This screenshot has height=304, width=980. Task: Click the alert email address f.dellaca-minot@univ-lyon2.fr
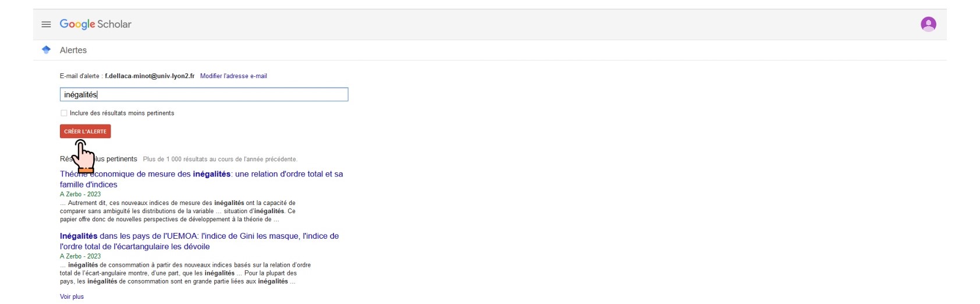point(150,76)
